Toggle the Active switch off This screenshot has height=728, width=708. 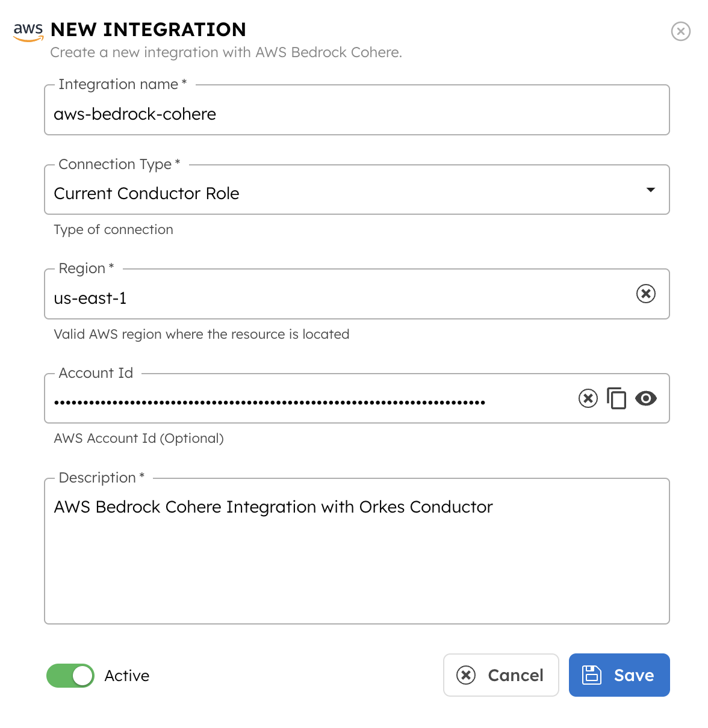coord(70,676)
